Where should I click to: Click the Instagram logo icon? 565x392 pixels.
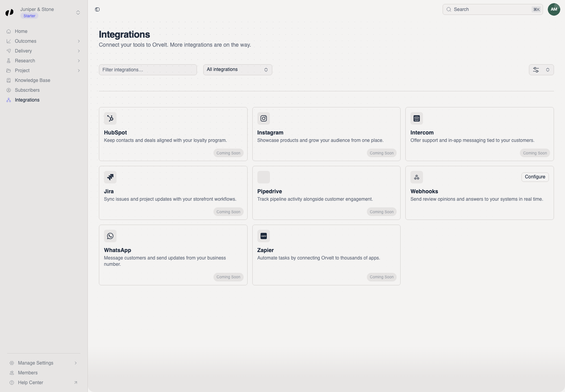click(264, 118)
